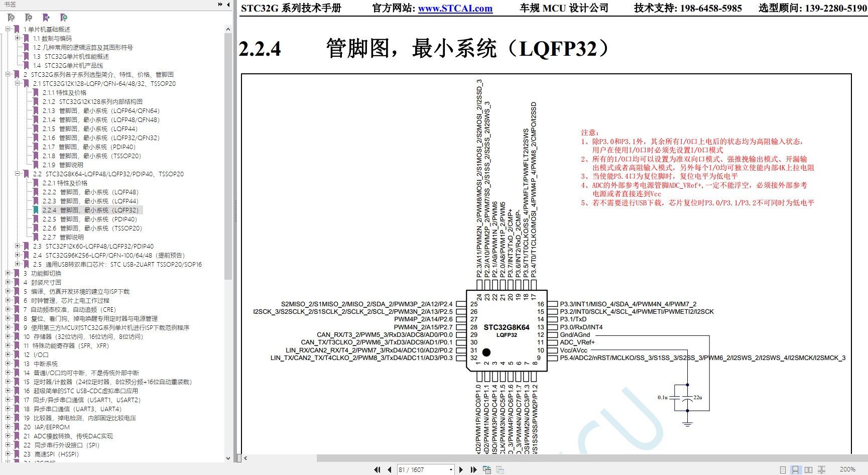Open bookmark 16 超级简单的STC USB-CDC虚拟串口应用
Image resolution: width=868 pixels, height=475 pixels.
point(81,391)
